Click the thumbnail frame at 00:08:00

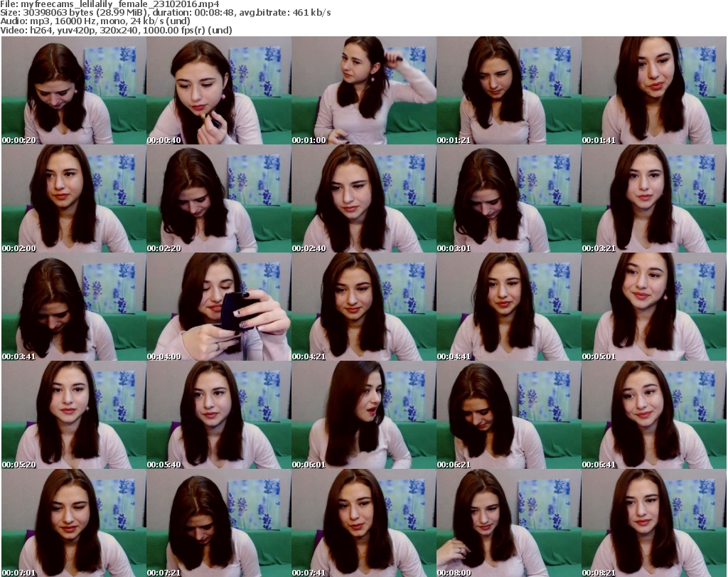point(509,523)
